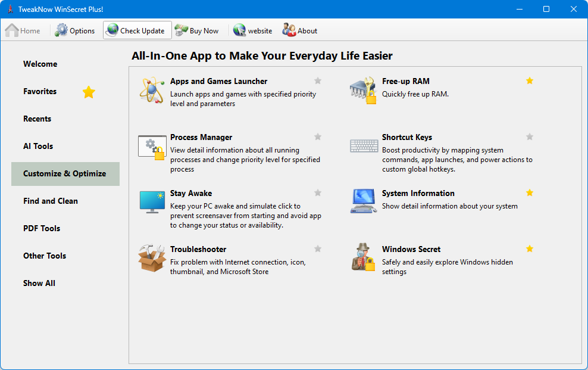Show the Favorites list in sidebar
The width and height of the screenshot is (588, 370).
tap(40, 91)
